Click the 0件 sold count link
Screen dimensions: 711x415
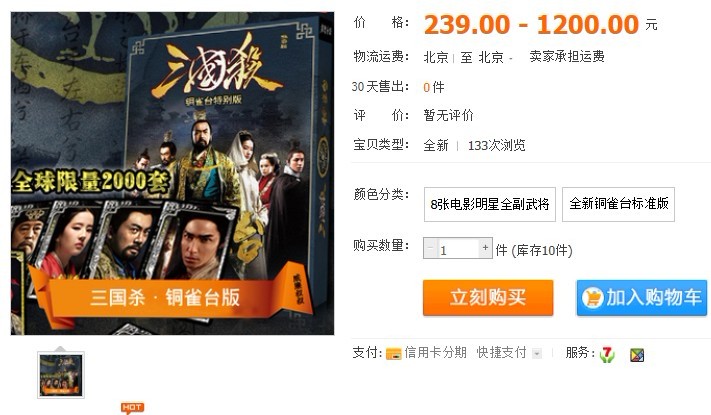pos(433,87)
